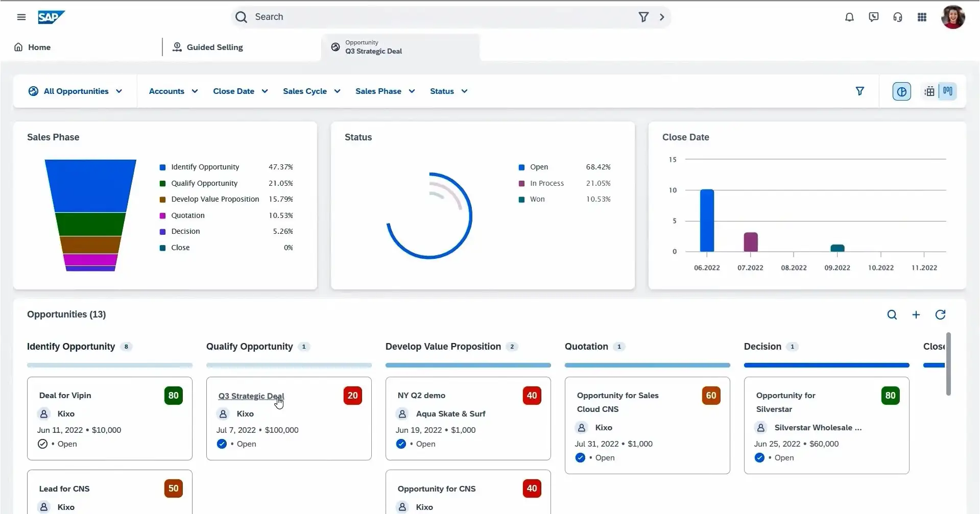Open the hamburger navigation menu
This screenshot has height=514, width=980.
(x=21, y=17)
